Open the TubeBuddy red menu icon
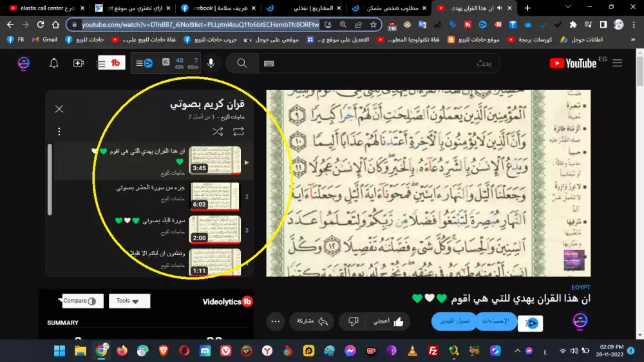Image resolution: width=644 pixels, height=362 pixels. pyautogui.click(x=111, y=63)
